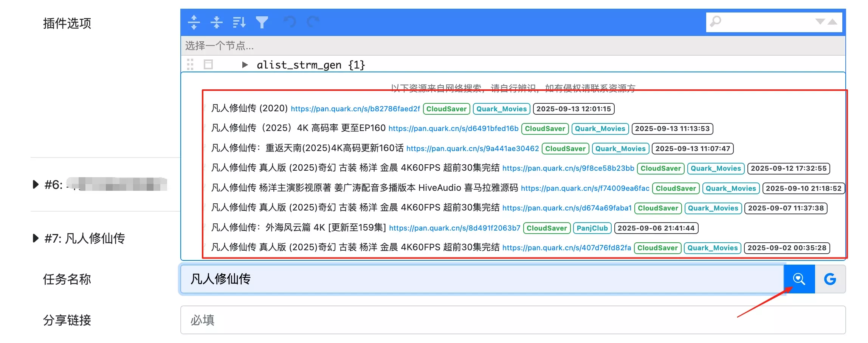Click timestamp 2025-09-02 00:35:28

(x=787, y=248)
